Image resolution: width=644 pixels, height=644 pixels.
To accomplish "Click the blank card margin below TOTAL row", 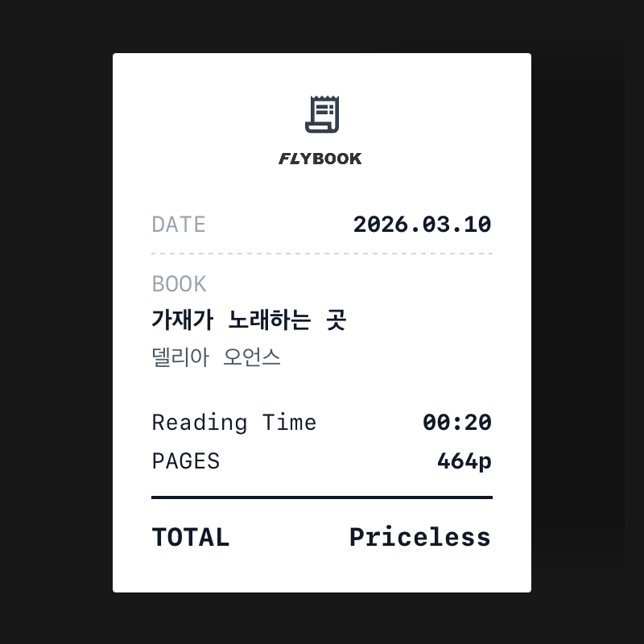I will click(322, 573).
